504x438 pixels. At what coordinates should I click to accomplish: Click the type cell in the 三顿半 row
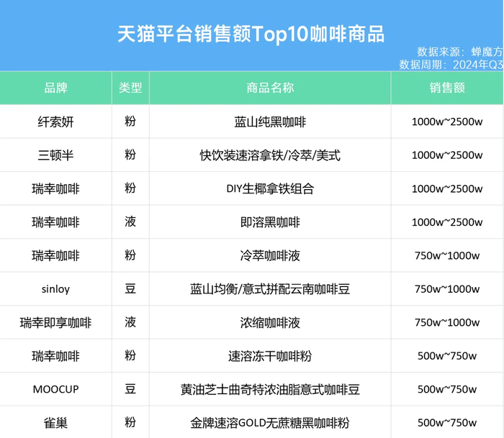130,155
